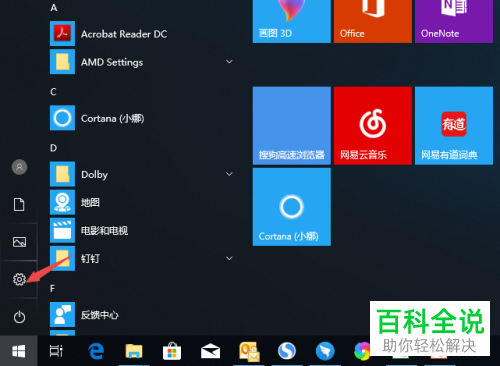Open Pictures from the Start sidebar
The image size is (500, 366).
point(19,242)
